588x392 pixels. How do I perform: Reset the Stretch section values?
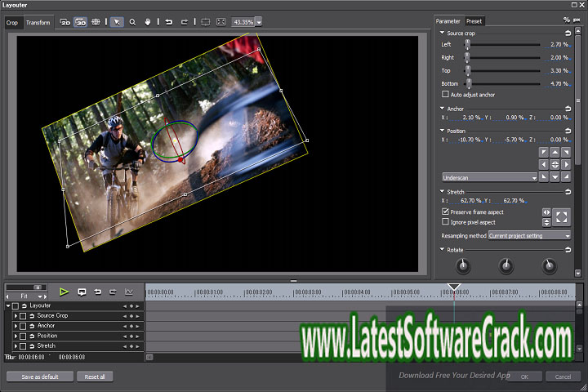tap(568, 192)
